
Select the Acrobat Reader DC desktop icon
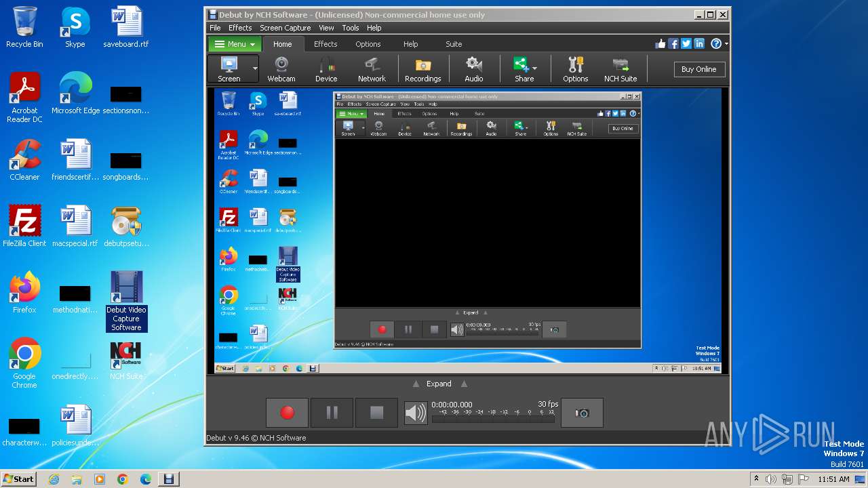[x=24, y=98]
